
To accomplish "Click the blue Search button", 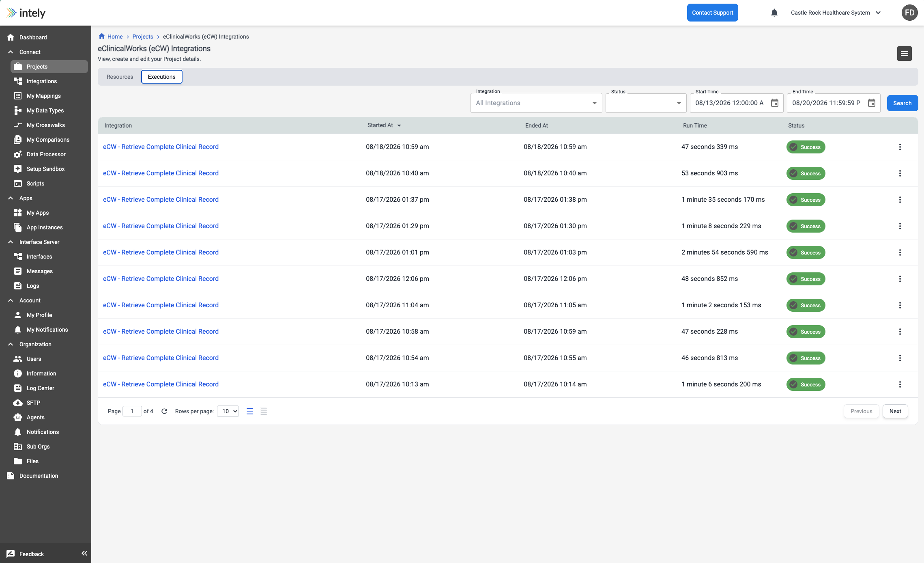I will [902, 103].
